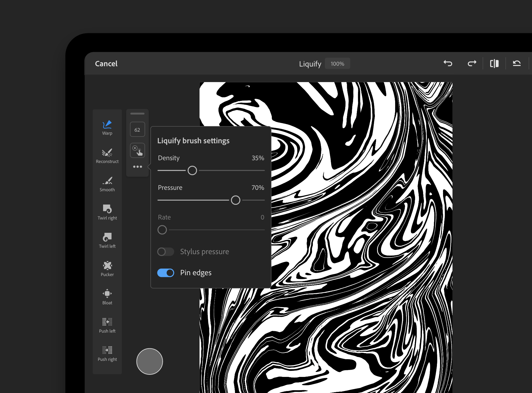Close brush settings via three-dots button

(137, 167)
